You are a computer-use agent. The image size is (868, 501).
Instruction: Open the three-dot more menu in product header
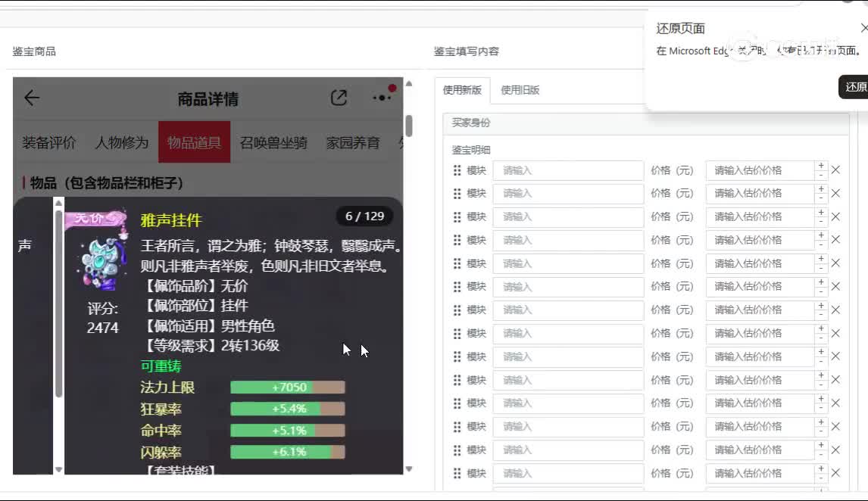click(x=382, y=98)
